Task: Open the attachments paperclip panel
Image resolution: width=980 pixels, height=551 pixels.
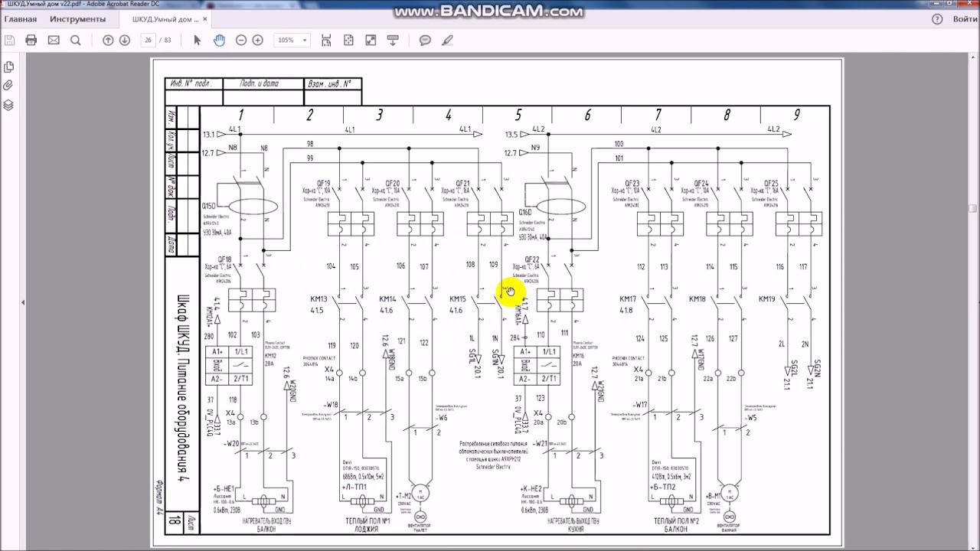Action: (8, 86)
